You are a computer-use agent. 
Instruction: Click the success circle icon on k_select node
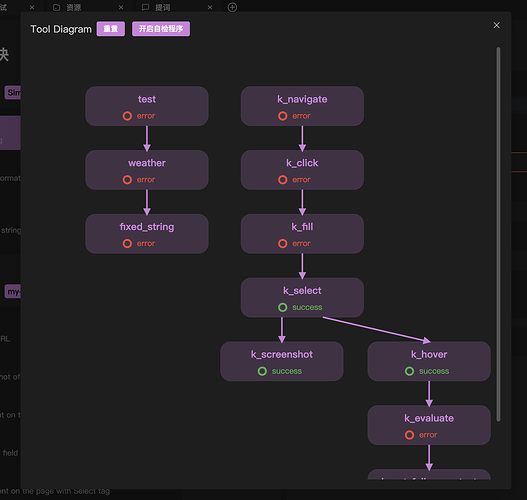click(283, 307)
